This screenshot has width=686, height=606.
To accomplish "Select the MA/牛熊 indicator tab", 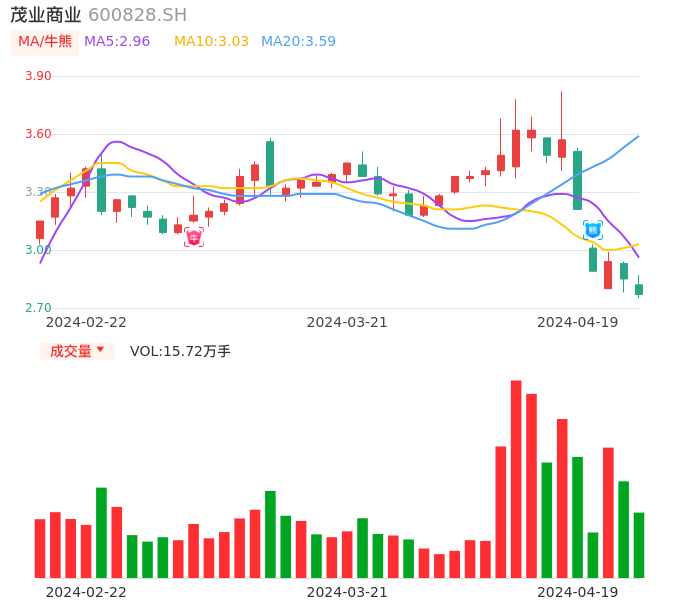I will click(x=45, y=42).
